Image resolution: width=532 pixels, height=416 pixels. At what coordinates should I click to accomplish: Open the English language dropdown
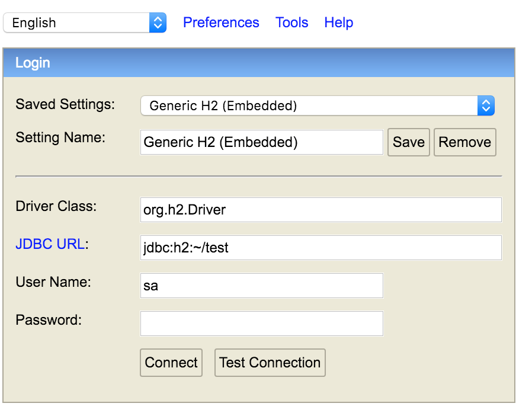85,23
